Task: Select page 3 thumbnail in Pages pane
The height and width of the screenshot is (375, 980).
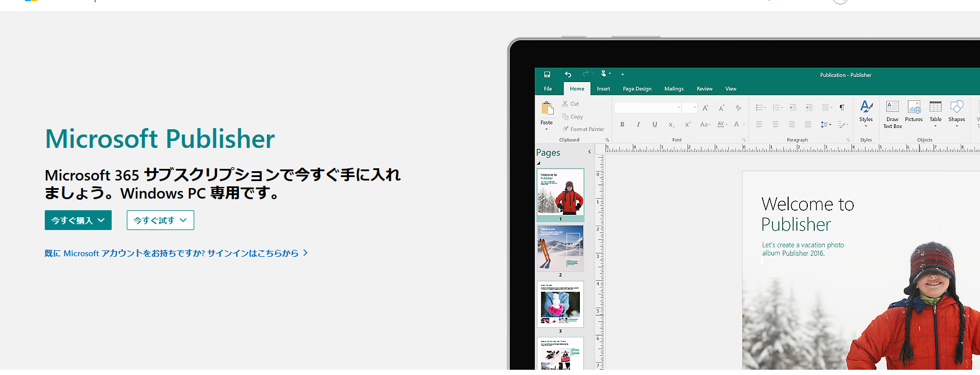Action: (x=561, y=304)
